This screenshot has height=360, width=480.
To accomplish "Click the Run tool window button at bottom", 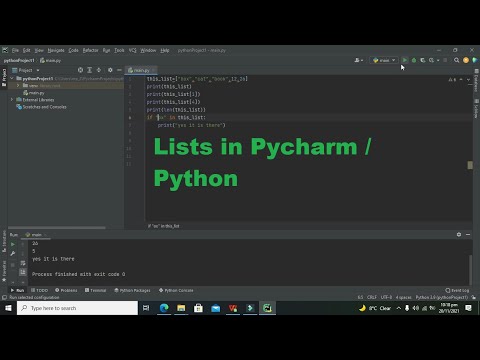I will tap(17, 290).
